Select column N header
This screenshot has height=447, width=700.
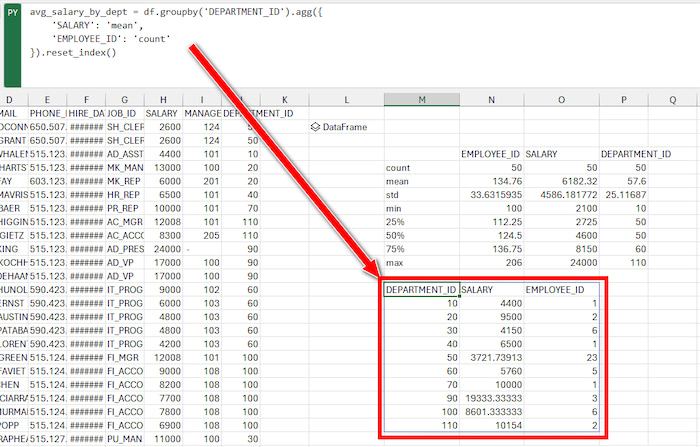point(490,100)
